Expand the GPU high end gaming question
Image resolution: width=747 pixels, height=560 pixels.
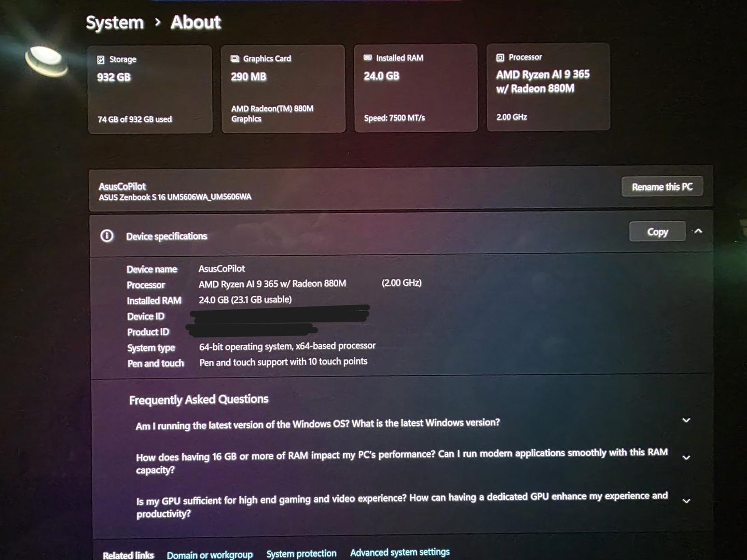click(686, 501)
